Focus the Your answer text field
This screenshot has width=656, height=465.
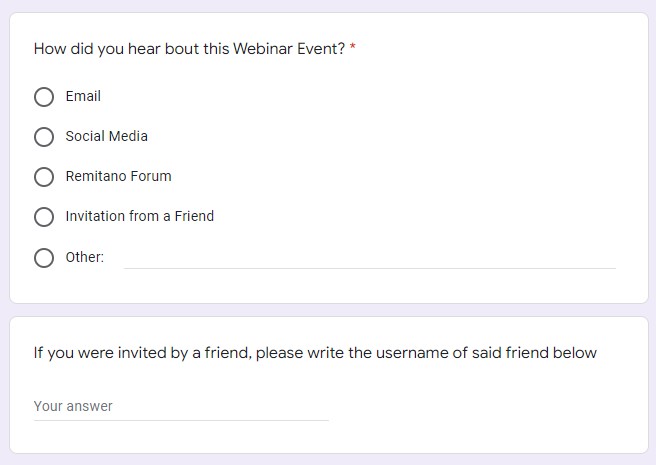181,406
